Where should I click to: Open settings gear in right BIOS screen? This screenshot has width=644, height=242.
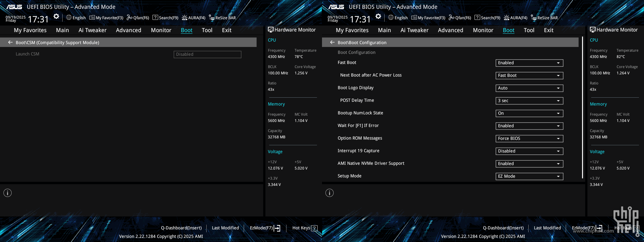click(x=378, y=16)
